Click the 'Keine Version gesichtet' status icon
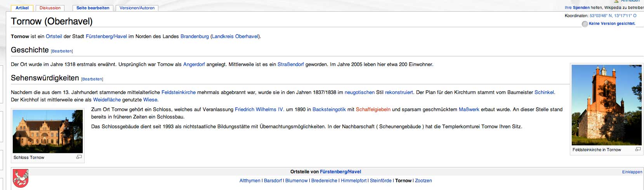The width and height of the screenshot is (644, 190). (x=585, y=24)
